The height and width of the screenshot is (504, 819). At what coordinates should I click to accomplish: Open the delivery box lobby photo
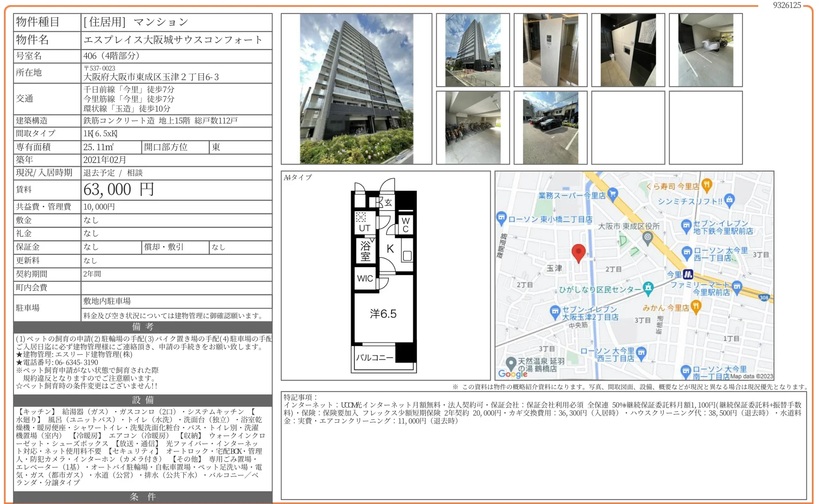[x=628, y=50]
